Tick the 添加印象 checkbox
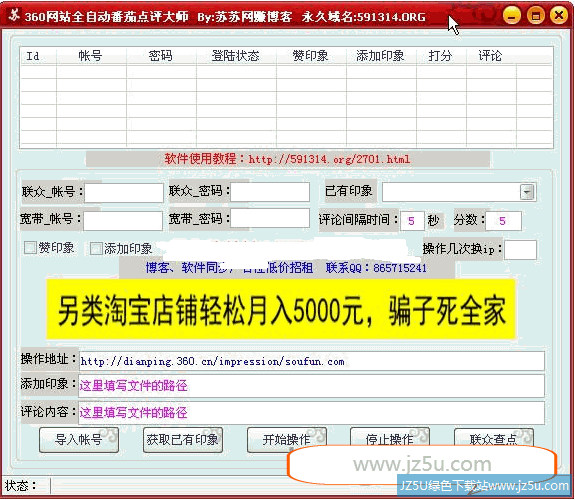Viewport: 575px width, 500px height. point(96,248)
